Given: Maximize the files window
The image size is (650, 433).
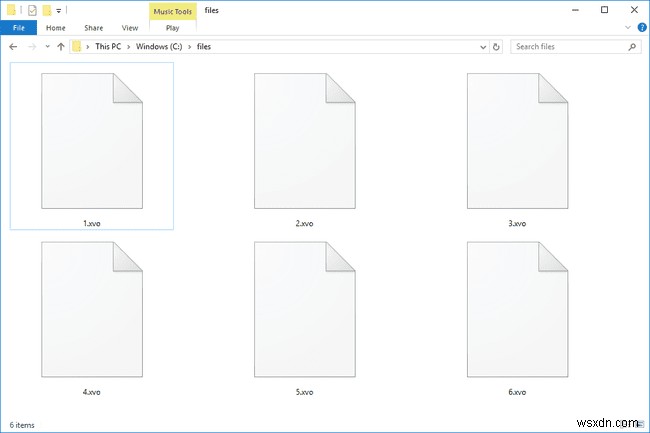Looking at the screenshot, I should click(604, 10).
